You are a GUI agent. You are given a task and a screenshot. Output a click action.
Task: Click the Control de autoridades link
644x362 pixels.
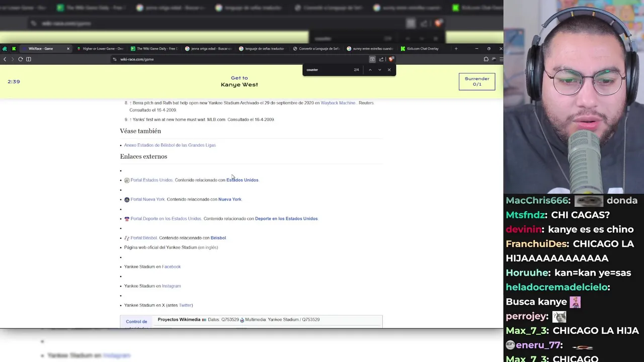tap(136, 324)
